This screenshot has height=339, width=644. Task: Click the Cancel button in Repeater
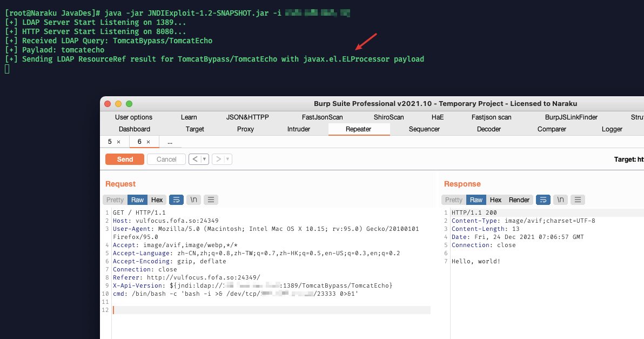click(x=166, y=159)
